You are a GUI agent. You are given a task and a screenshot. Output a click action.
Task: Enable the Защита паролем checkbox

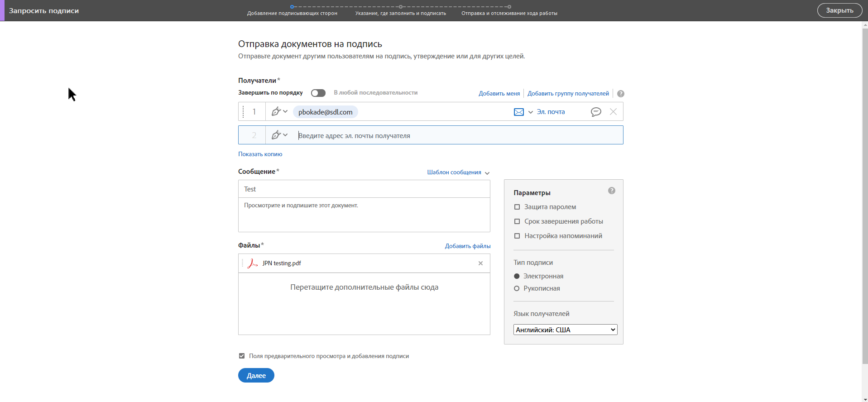(517, 207)
